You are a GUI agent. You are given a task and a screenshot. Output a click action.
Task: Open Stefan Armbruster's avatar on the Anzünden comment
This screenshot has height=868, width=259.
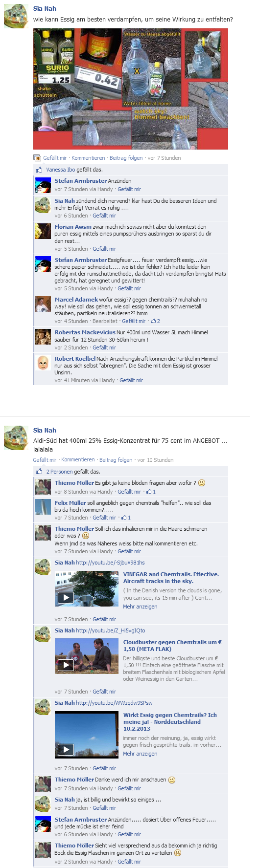[x=43, y=185]
